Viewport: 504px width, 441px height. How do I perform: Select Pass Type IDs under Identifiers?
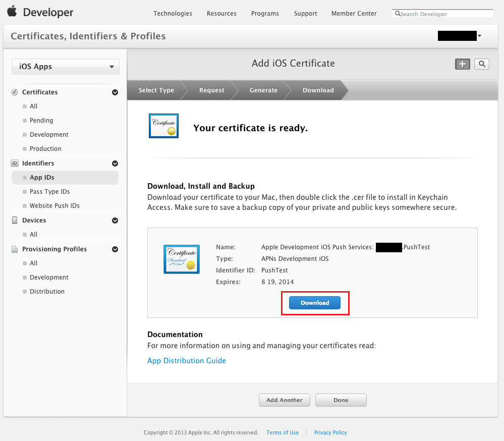click(49, 192)
